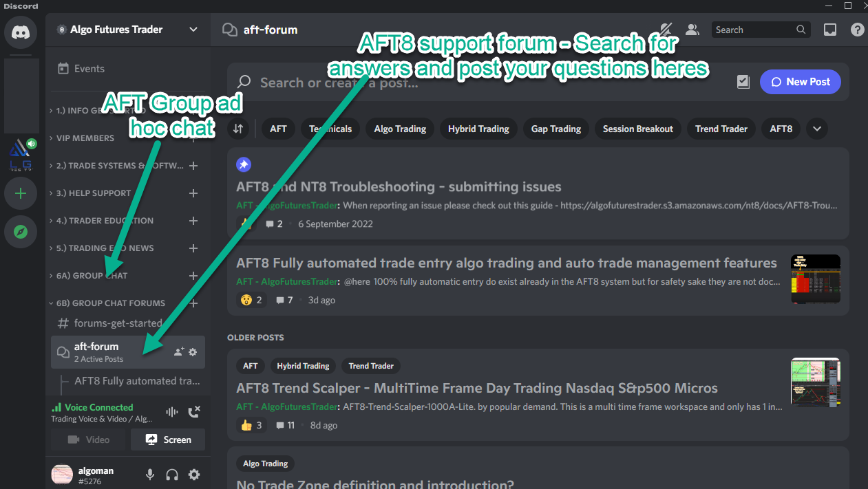Filter posts by AFT8 tag
The width and height of the screenshot is (868, 489).
(x=781, y=129)
